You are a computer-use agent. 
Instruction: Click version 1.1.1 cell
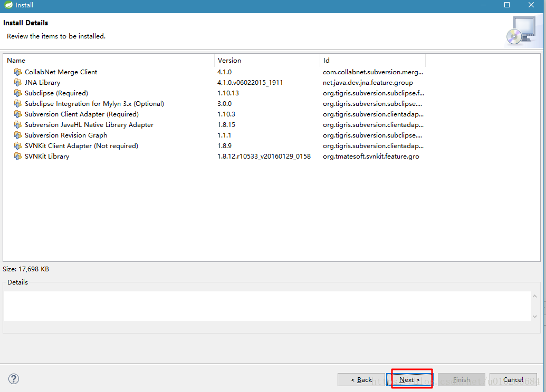[224, 135]
